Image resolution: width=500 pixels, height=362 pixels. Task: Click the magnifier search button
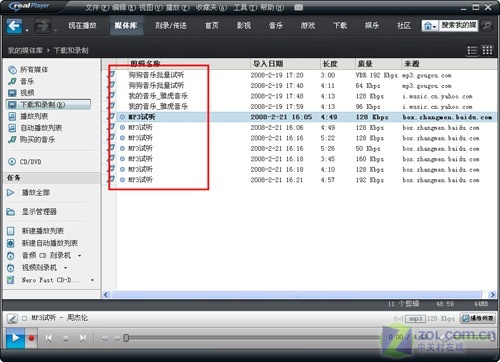(487, 26)
